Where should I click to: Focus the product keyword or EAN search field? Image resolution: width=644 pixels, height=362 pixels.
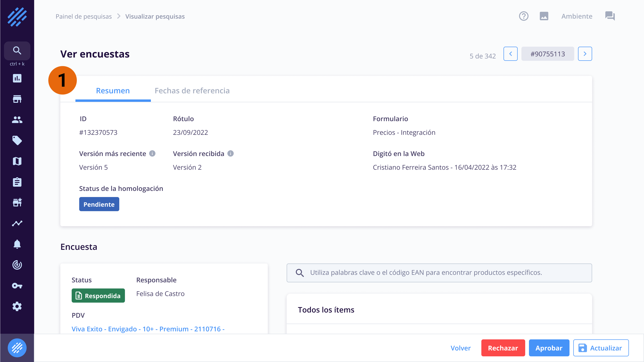[x=439, y=272]
